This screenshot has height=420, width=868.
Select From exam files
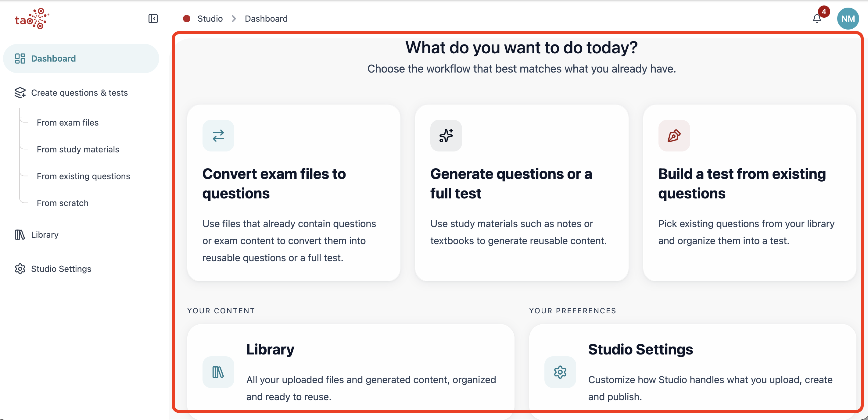(x=67, y=123)
